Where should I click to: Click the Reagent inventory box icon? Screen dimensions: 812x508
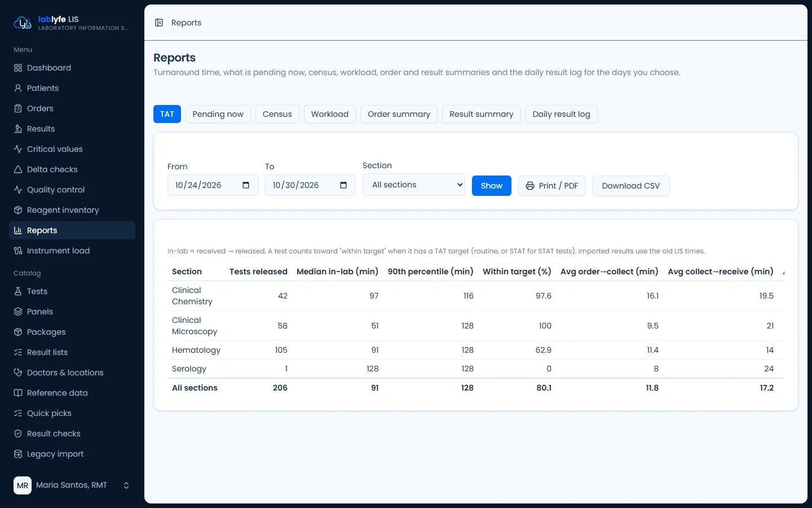point(18,210)
